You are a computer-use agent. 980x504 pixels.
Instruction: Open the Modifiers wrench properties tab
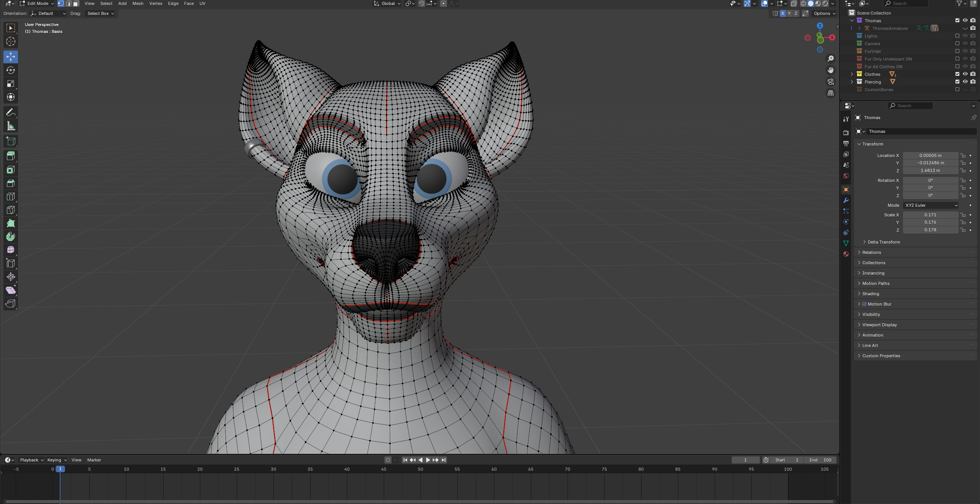(x=846, y=200)
